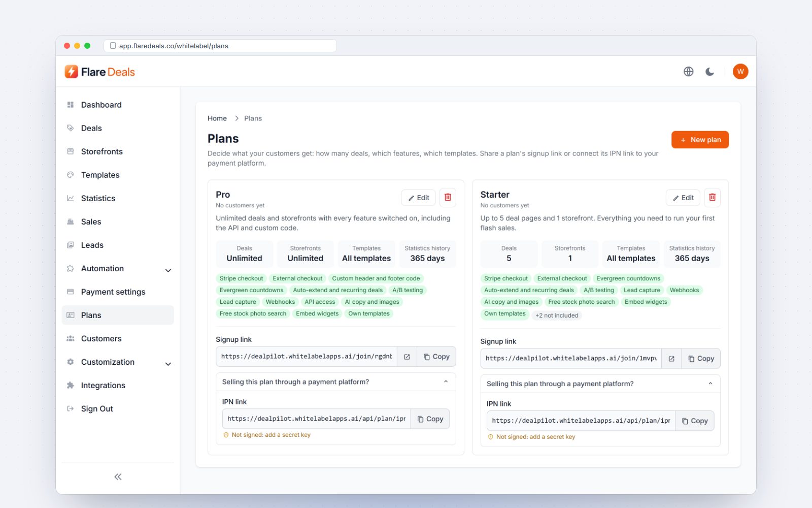Click the Templates palette icon

click(71, 175)
